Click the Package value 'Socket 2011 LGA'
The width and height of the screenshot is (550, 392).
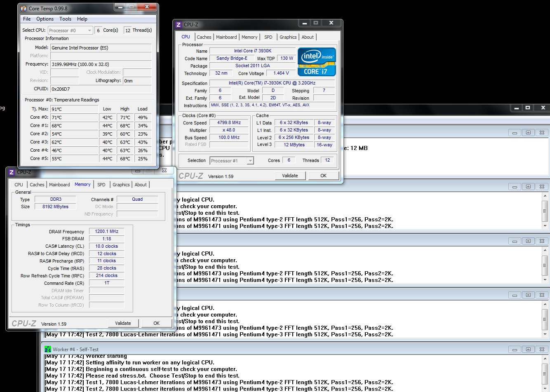(x=253, y=66)
